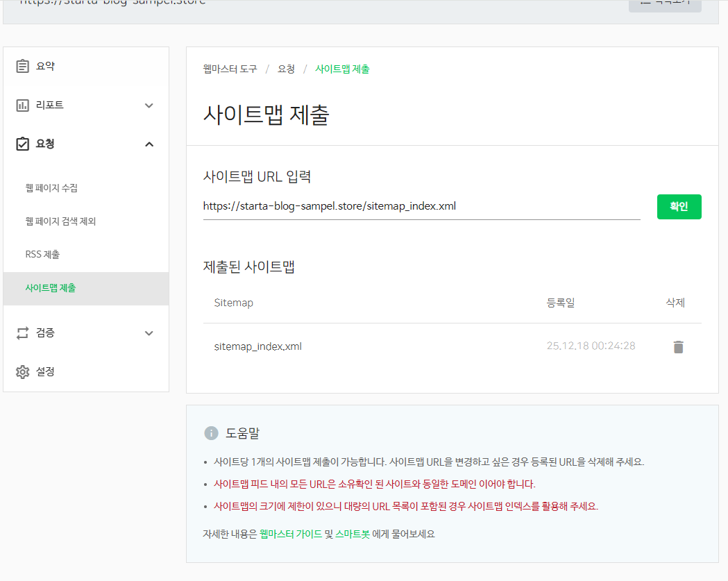728x581 pixels.
Task: Click the 요청 checklist icon
Action: (x=22, y=144)
